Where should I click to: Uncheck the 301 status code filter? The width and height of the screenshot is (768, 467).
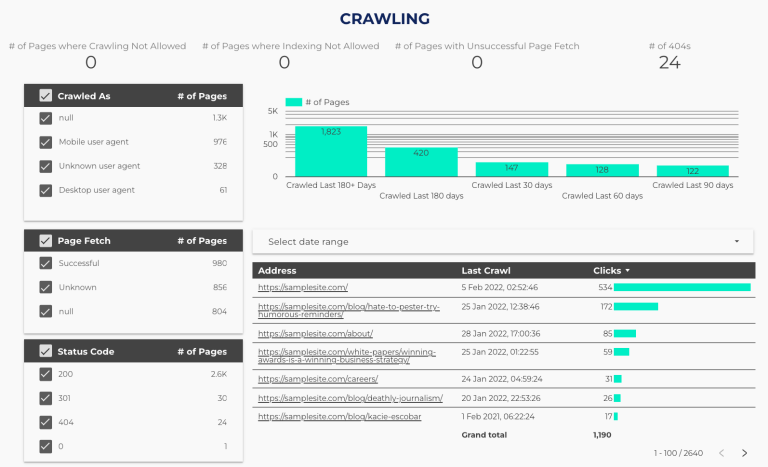pos(45,398)
